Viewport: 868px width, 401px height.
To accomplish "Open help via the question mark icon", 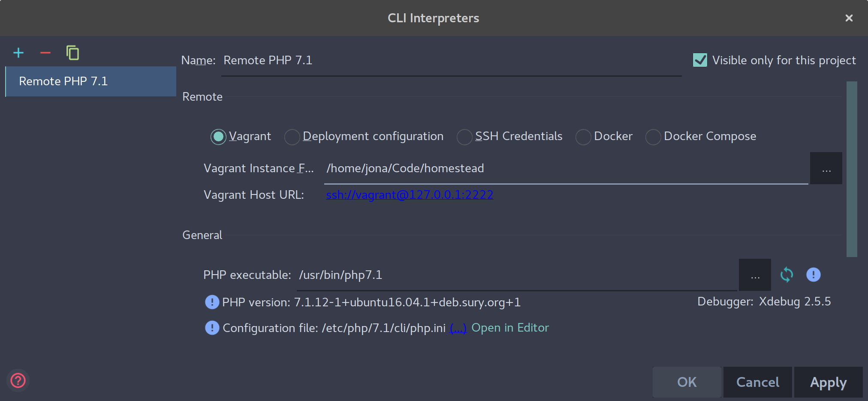I will click(x=18, y=380).
